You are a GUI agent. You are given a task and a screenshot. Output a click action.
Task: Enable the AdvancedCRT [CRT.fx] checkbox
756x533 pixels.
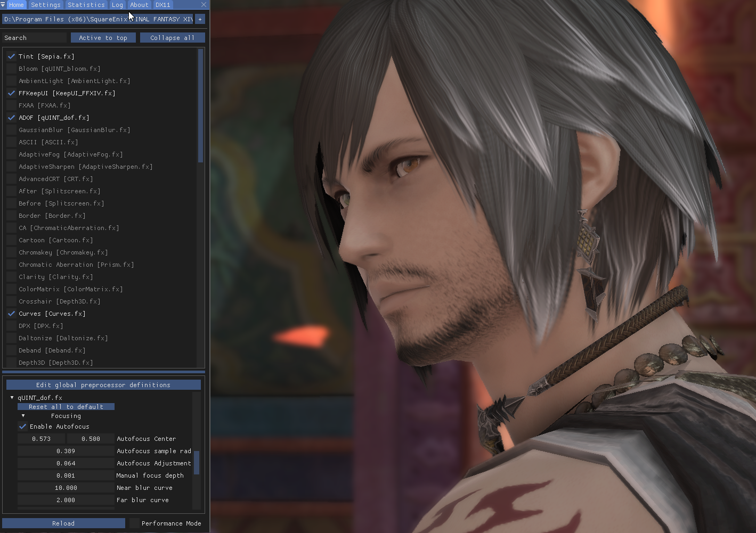click(x=11, y=178)
